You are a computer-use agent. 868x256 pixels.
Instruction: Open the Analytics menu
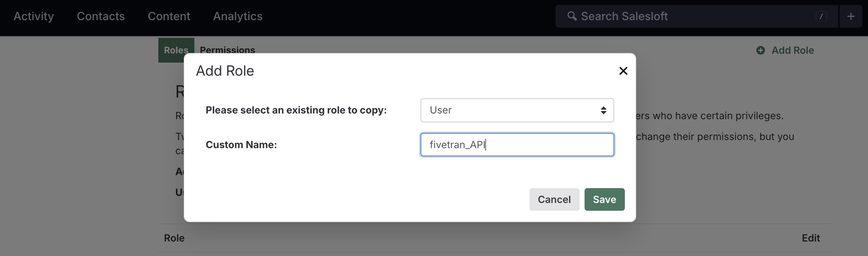tap(238, 16)
